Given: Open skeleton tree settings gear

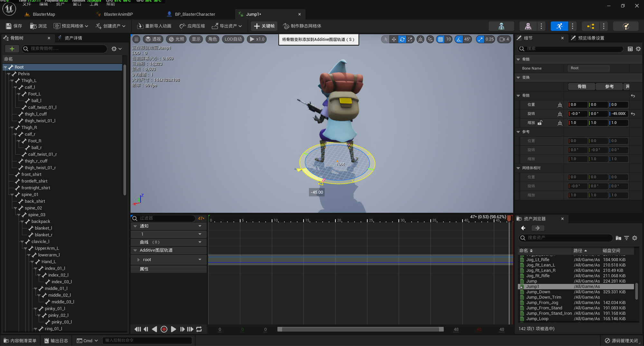Looking at the screenshot, I should 116,49.
